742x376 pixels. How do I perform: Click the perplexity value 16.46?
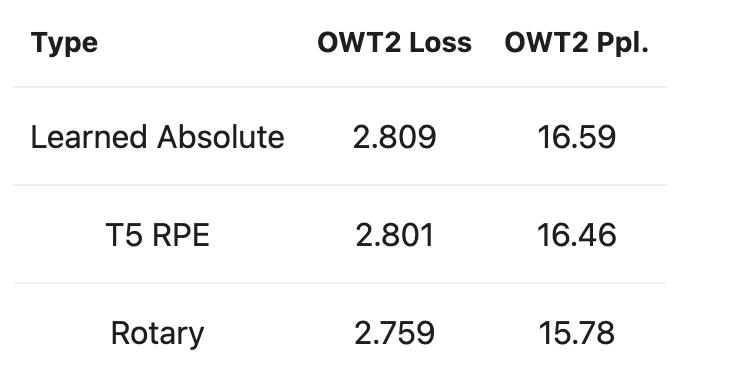click(576, 235)
